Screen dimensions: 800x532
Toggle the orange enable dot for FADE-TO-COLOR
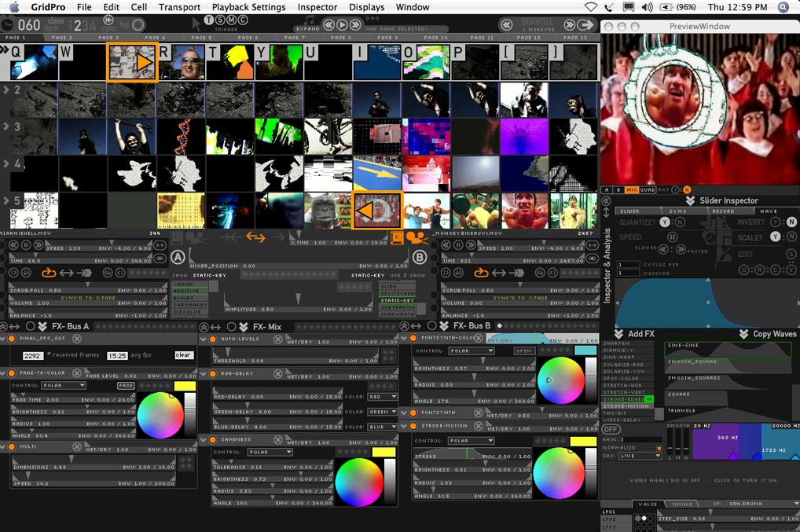[12, 373]
